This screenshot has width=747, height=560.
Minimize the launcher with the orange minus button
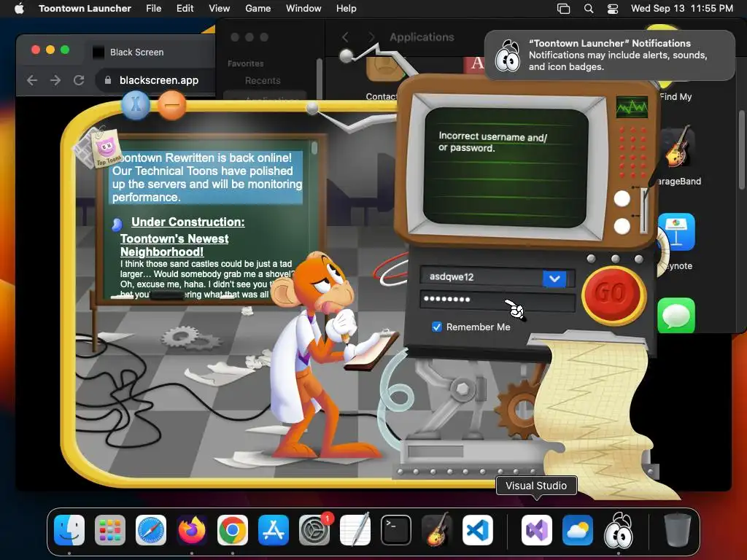(x=171, y=105)
